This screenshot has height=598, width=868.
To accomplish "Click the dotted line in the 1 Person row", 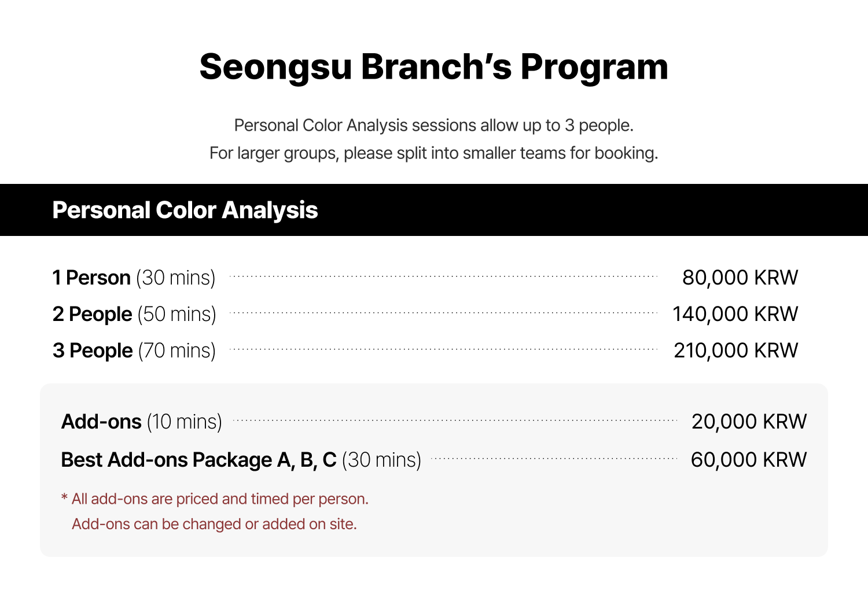I will point(443,276).
